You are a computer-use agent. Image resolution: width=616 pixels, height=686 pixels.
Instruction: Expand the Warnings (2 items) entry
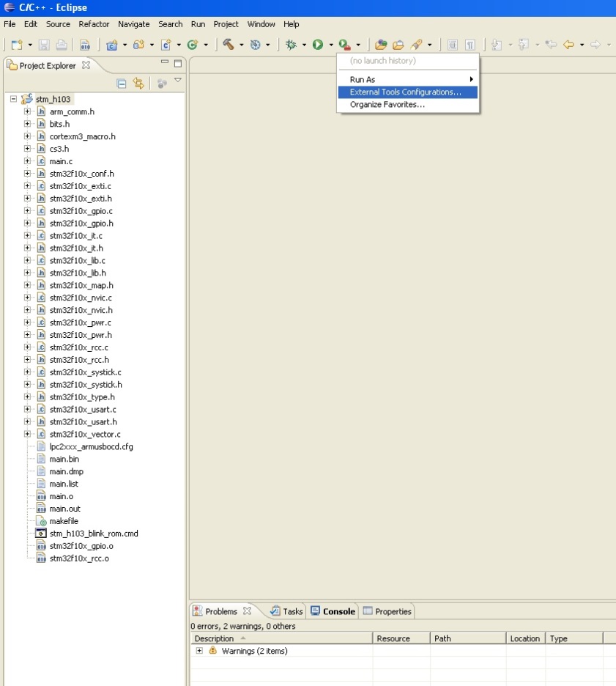[x=199, y=651]
